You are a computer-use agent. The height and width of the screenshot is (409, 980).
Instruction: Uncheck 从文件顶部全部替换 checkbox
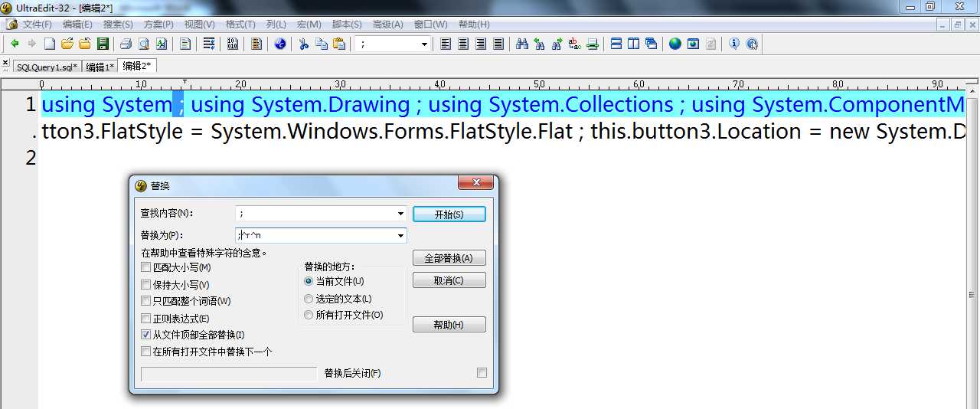click(146, 335)
